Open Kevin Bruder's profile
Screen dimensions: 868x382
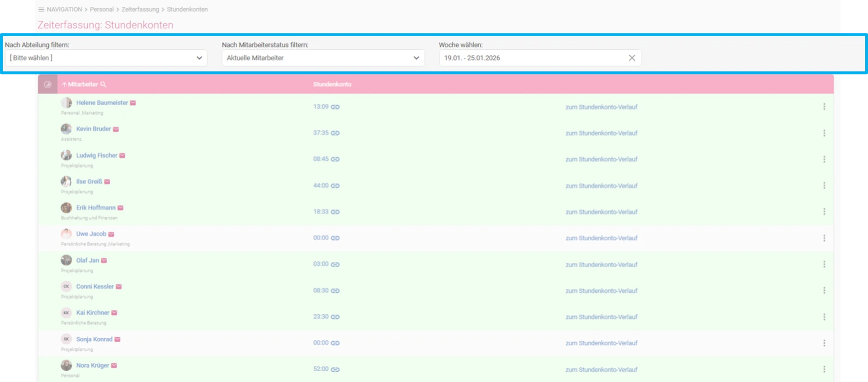pyautogui.click(x=94, y=129)
